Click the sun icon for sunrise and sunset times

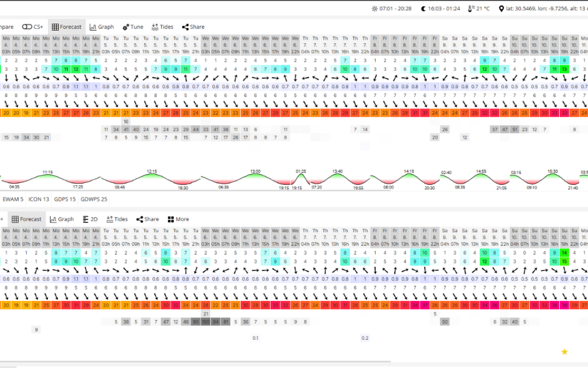click(x=375, y=9)
